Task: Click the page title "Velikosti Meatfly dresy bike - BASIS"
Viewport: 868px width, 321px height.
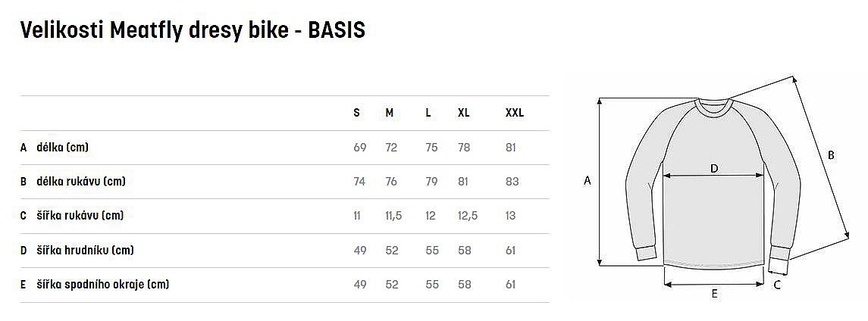Action: tap(193, 30)
